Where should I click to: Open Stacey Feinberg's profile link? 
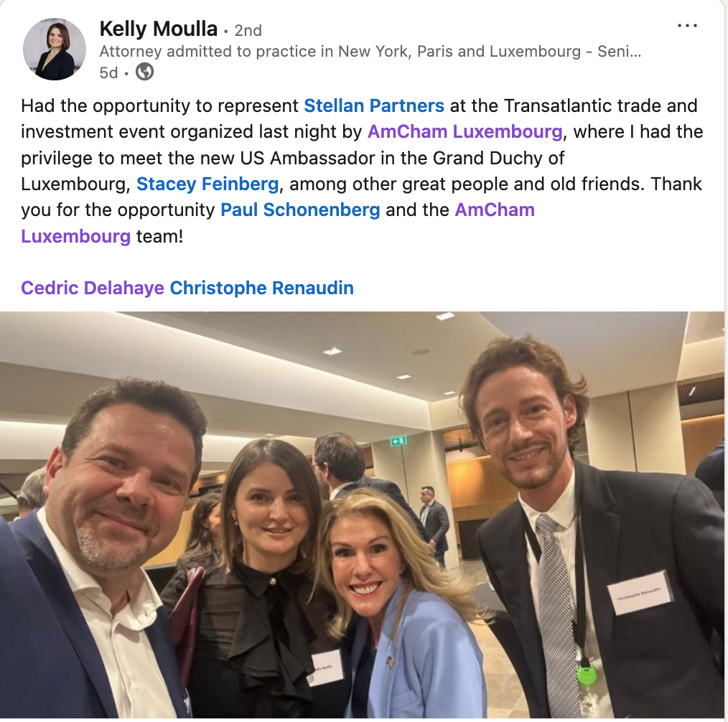coord(207,184)
